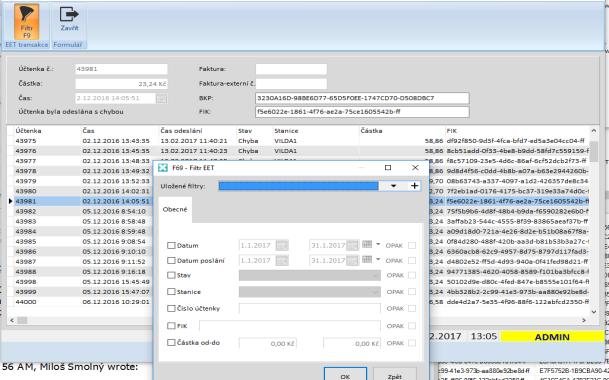Close the F69 Filtr EET dialog
The image size is (609, 380).
(x=415, y=167)
